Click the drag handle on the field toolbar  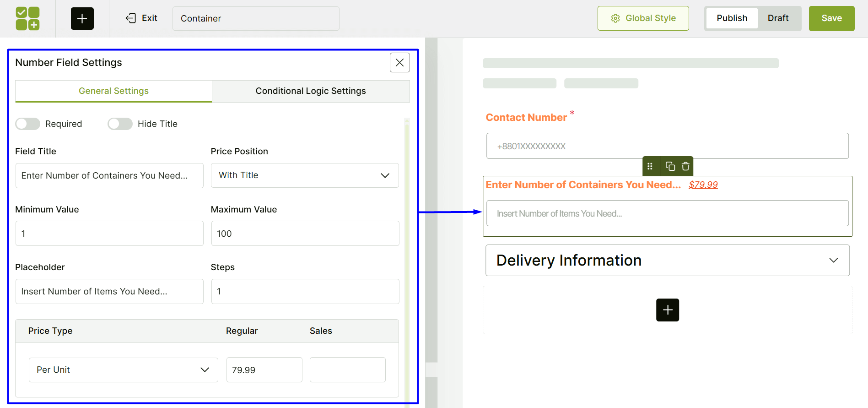(650, 166)
